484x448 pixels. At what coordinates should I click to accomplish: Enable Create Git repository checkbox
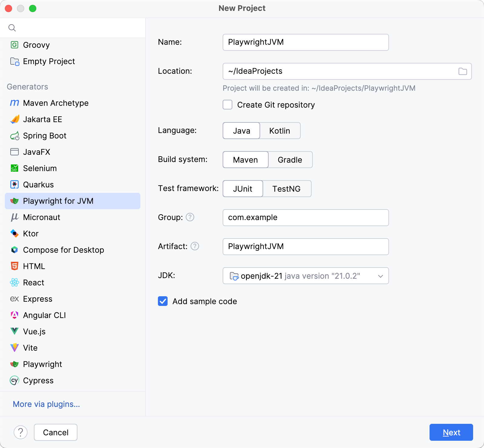pos(227,105)
